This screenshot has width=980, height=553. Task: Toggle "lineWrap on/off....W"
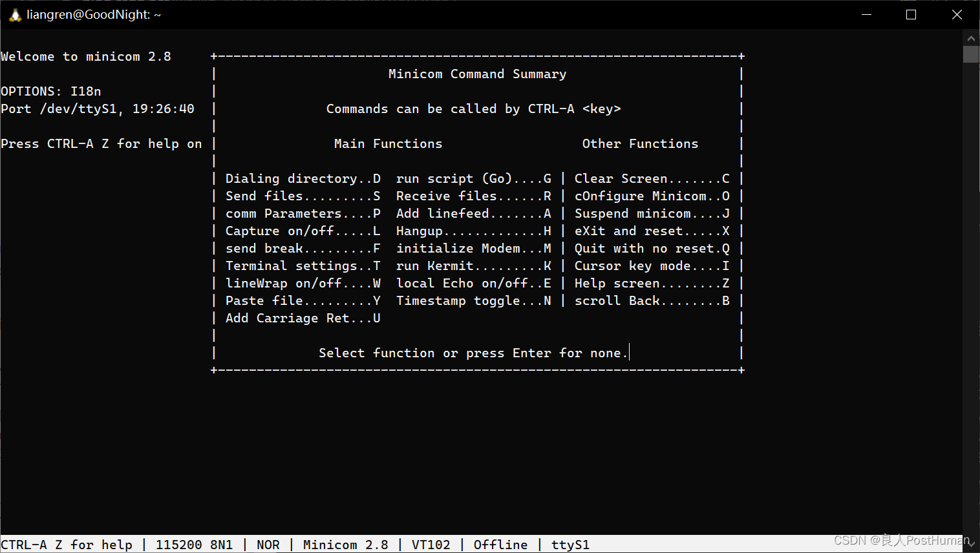pos(302,283)
